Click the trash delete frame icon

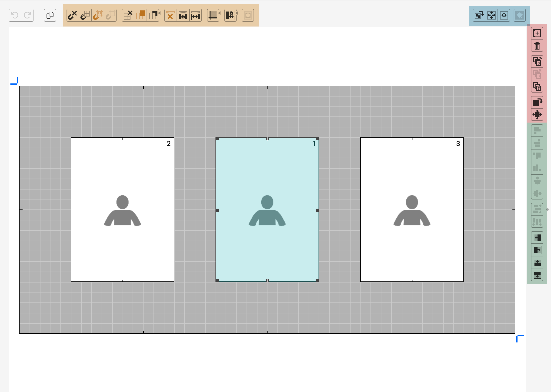(x=537, y=46)
